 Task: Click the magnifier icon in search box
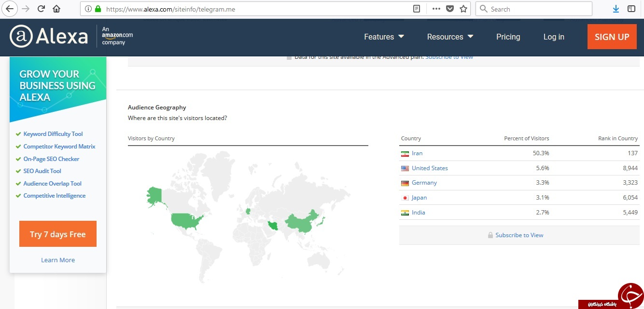tap(483, 9)
